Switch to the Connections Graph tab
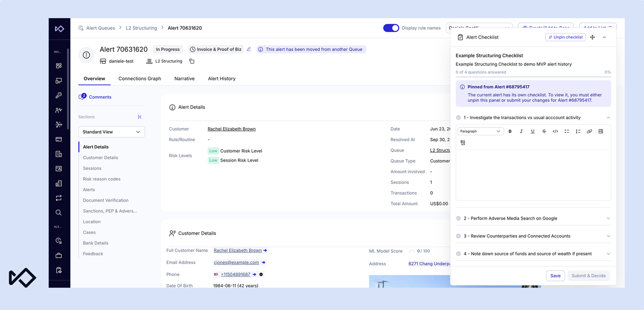 pyautogui.click(x=140, y=79)
